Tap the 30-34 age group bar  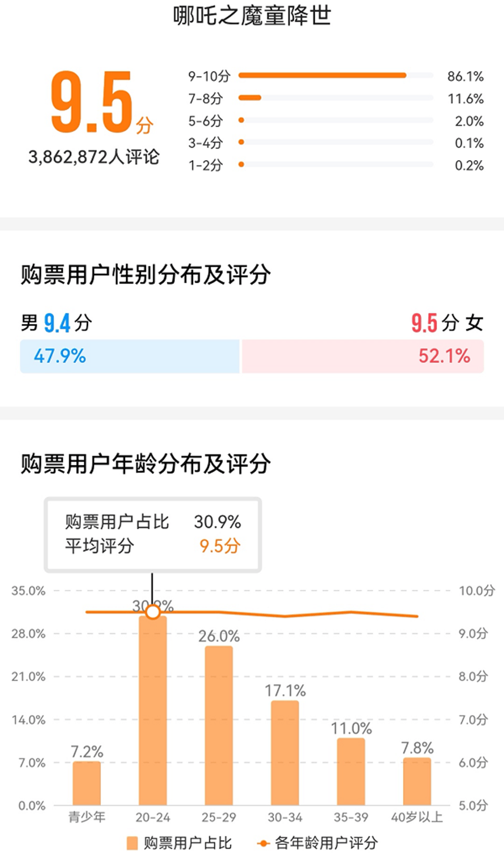285,753
